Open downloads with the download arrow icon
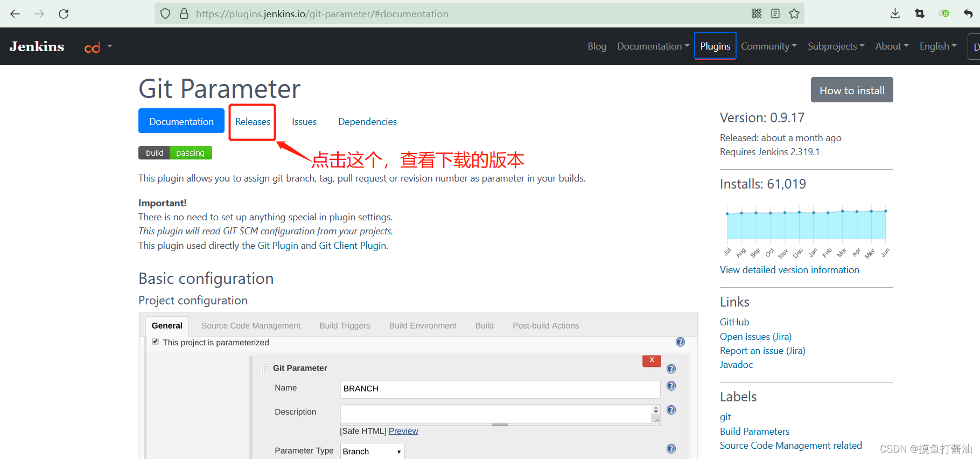 click(x=895, y=13)
